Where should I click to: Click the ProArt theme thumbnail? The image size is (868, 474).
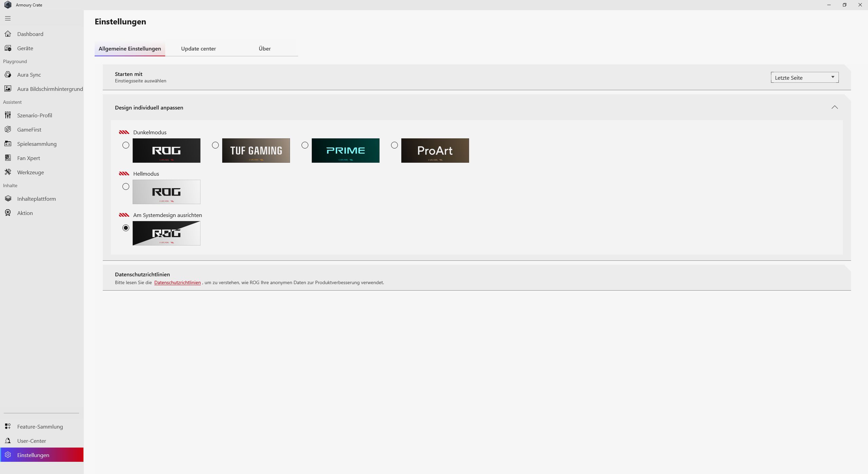click(435, 151)
